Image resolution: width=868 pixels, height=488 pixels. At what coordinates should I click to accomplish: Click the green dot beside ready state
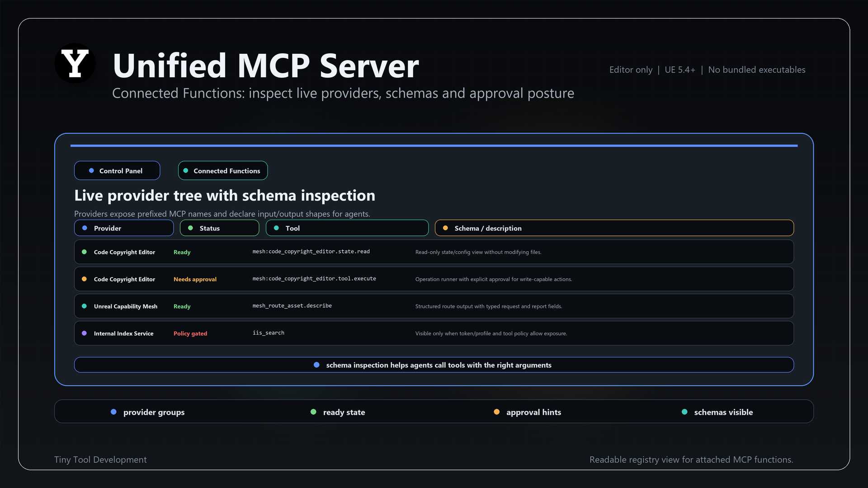click(x=313, y=412)
